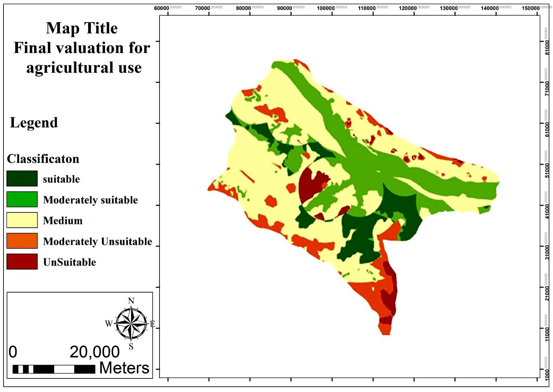Click the Legend heading text
The height and width of the screenshot is (392, 553).
pos(34,123)
